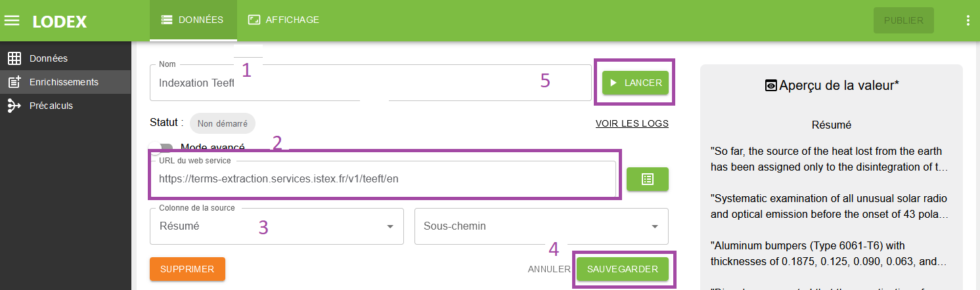Open the VOIR LES LOGS link

(632, 123)
